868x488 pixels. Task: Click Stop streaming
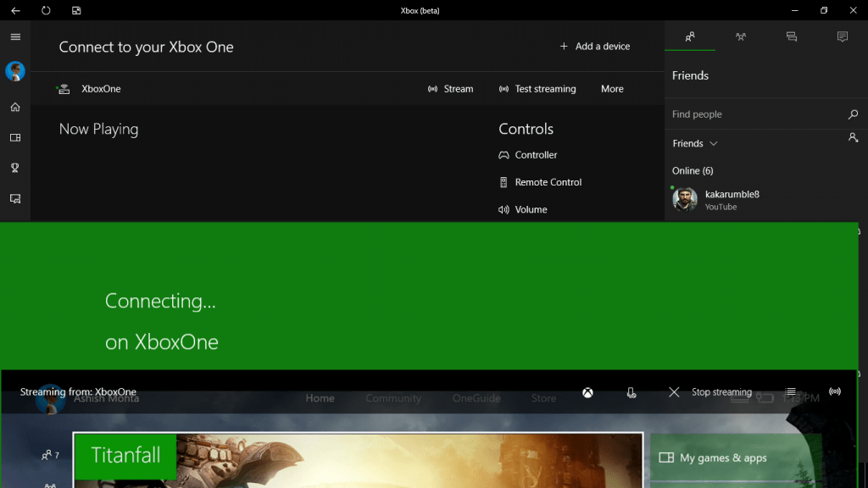[x=721, y=392]
